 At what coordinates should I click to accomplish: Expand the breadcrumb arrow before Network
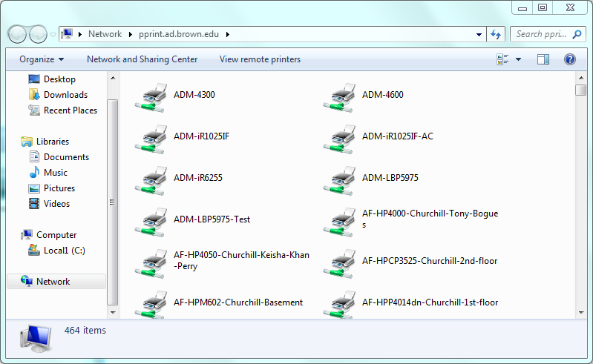click(80, 34)
